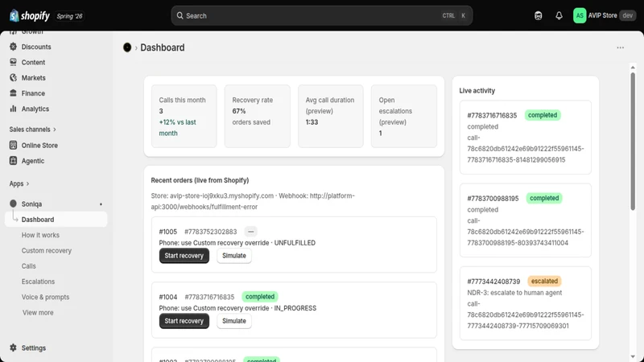
Task: Go to Discounts in sidebar
Action: [36, 47]
